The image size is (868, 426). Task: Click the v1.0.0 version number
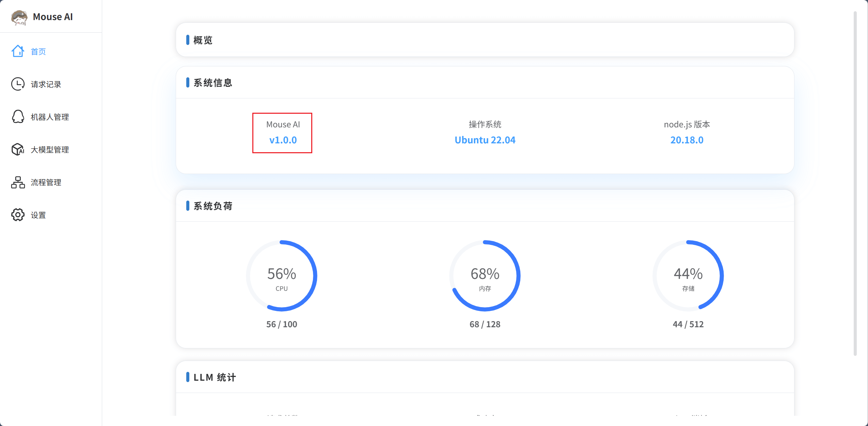point(283,140)
